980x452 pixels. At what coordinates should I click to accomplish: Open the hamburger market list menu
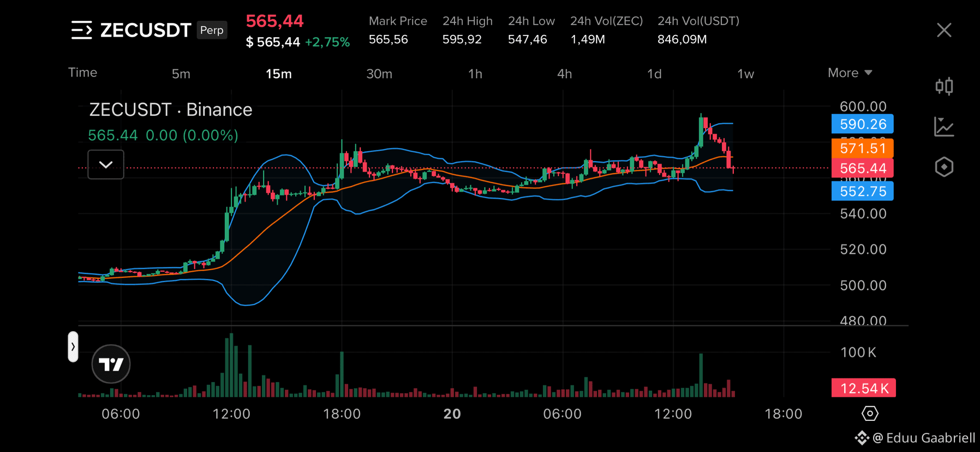click(82, 30)
